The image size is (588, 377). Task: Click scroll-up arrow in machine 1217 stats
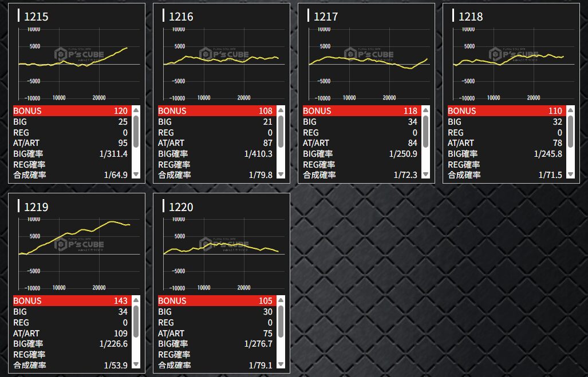pos(425,110)
